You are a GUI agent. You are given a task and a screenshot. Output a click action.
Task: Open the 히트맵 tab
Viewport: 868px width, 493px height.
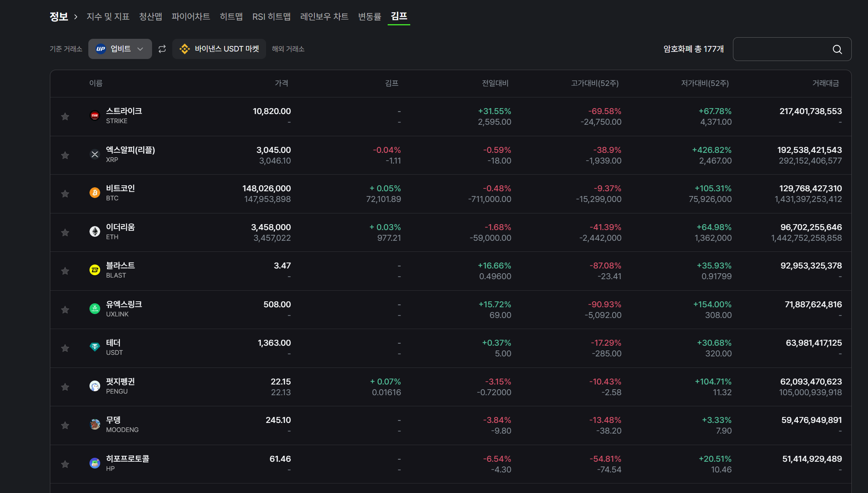click(231, 17)
